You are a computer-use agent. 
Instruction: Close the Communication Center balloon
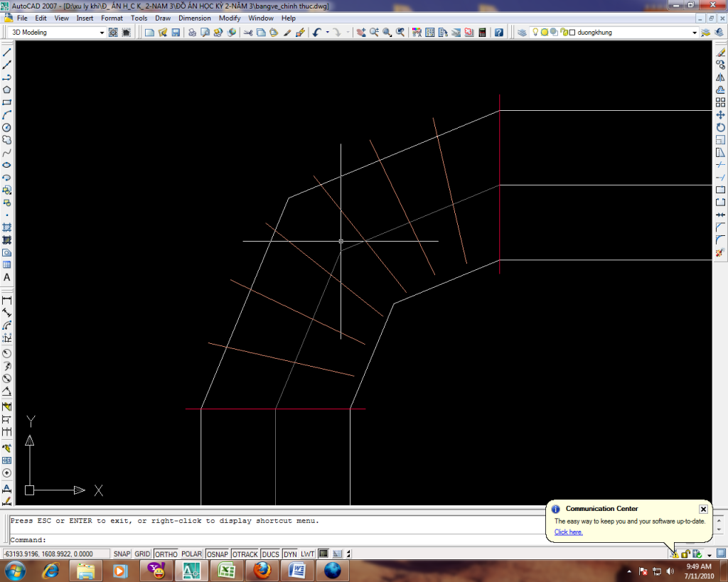point(703,509)
